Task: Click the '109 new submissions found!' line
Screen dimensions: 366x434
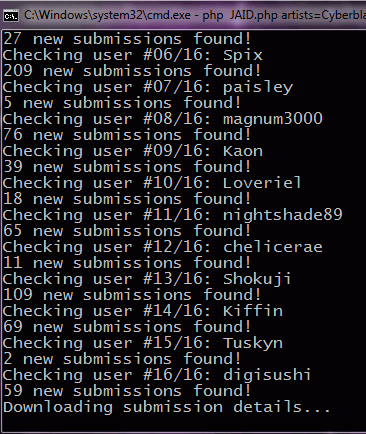Action: coord(132,295)
